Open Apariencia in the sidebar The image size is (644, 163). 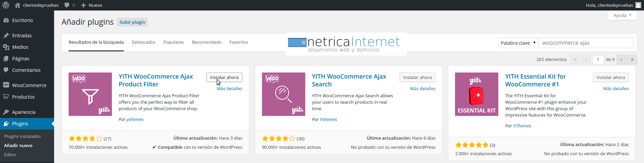click(x=24, y=112)
